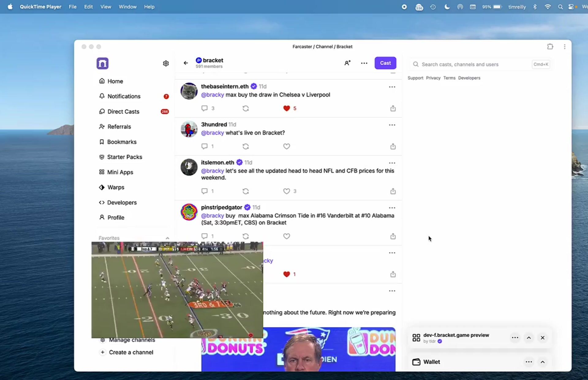Collapse the dev-f.bracket.game preview chevron

coord(529,338)
